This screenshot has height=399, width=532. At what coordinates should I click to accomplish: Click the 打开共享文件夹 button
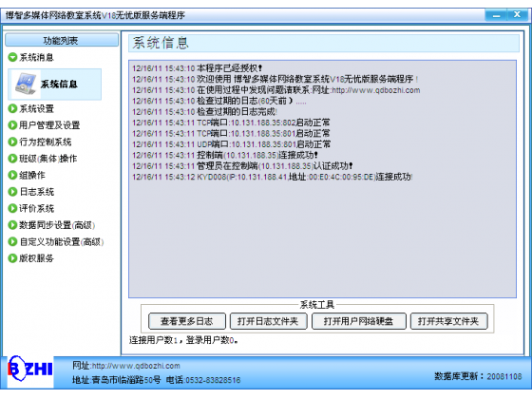(448, 321)
